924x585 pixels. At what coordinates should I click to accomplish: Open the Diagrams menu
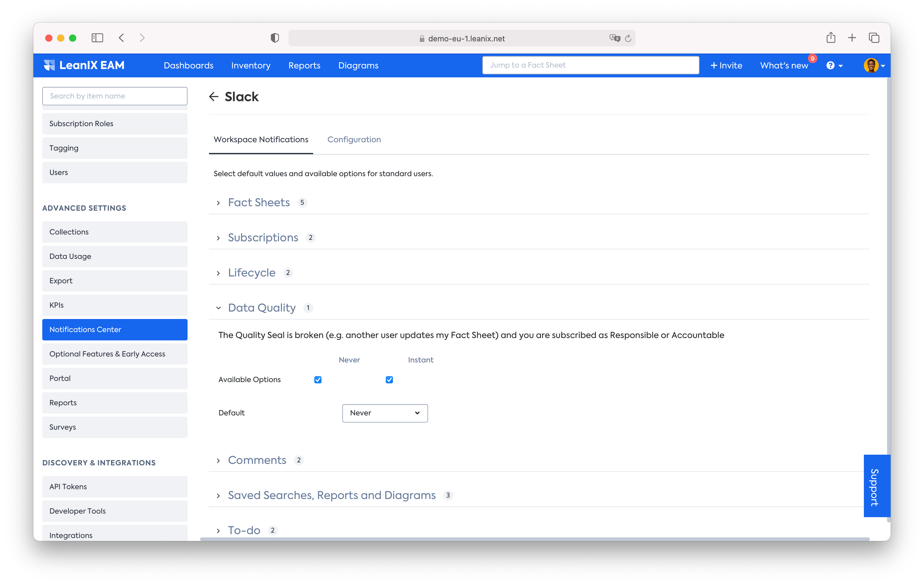coord(358,65)
